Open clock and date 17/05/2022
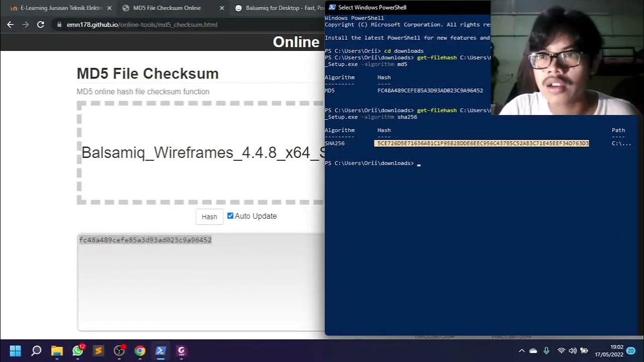 pyautogui.click(x=609, y=351)
